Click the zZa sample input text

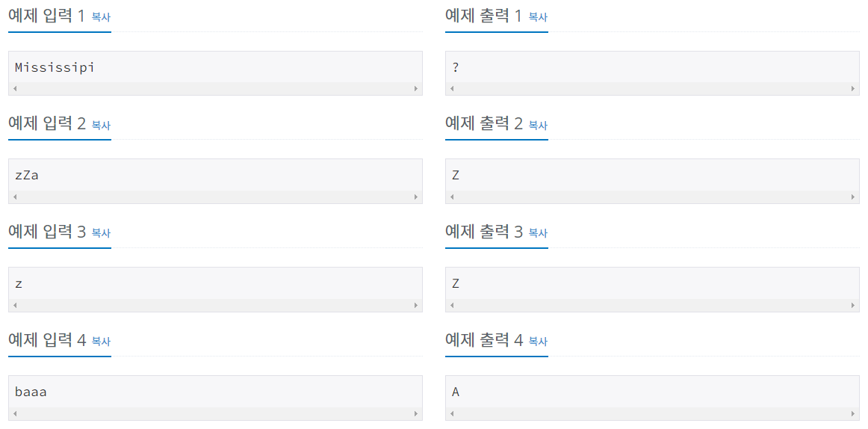pos(27,176)
